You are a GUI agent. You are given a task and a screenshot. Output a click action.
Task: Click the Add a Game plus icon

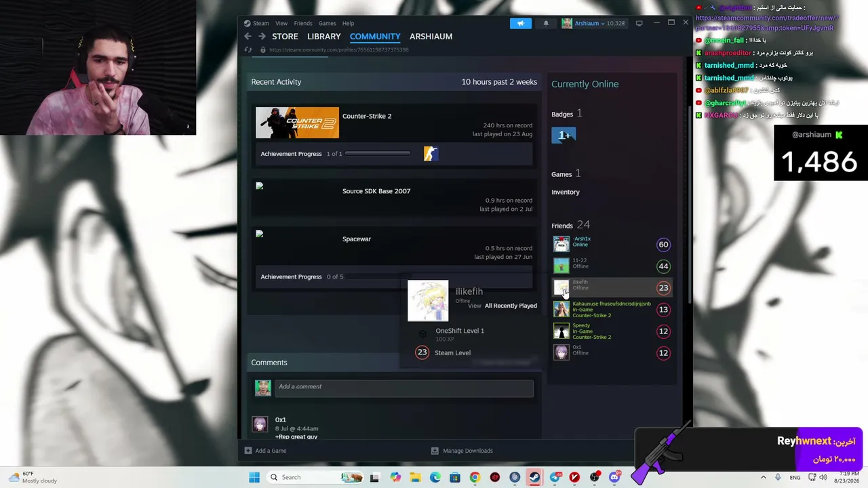pyautogui.click(x=248, y=451)
